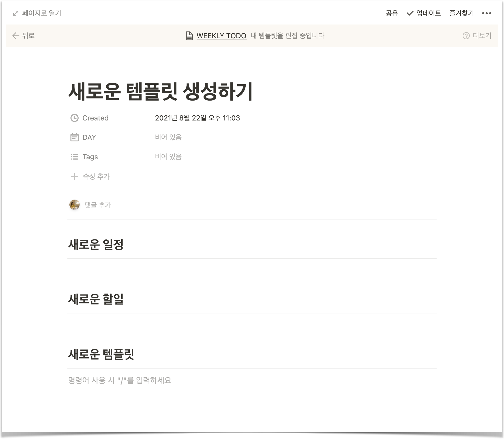Click the expand arrows 페이지로 열기 icon

click(x=16, y=13)
